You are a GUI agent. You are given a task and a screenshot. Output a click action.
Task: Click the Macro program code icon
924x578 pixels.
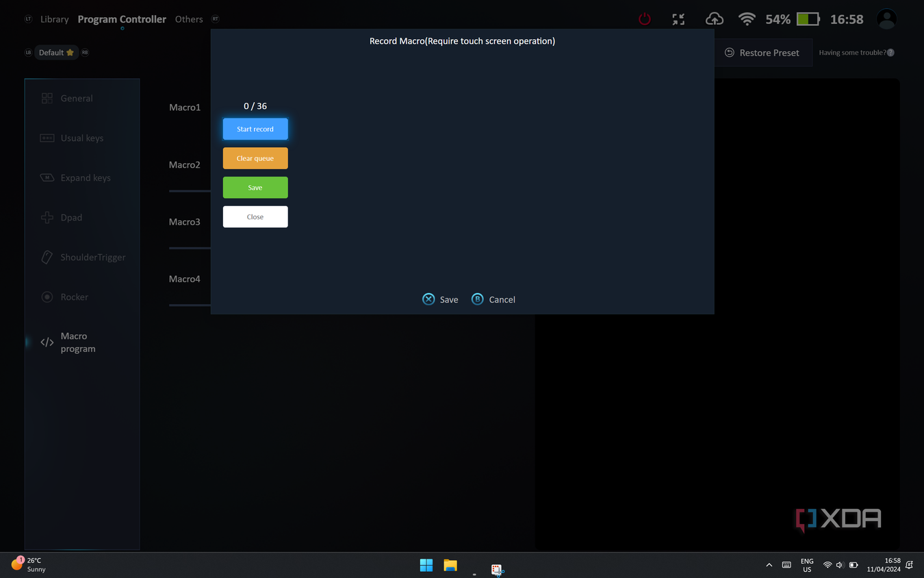tap(47, 342)
